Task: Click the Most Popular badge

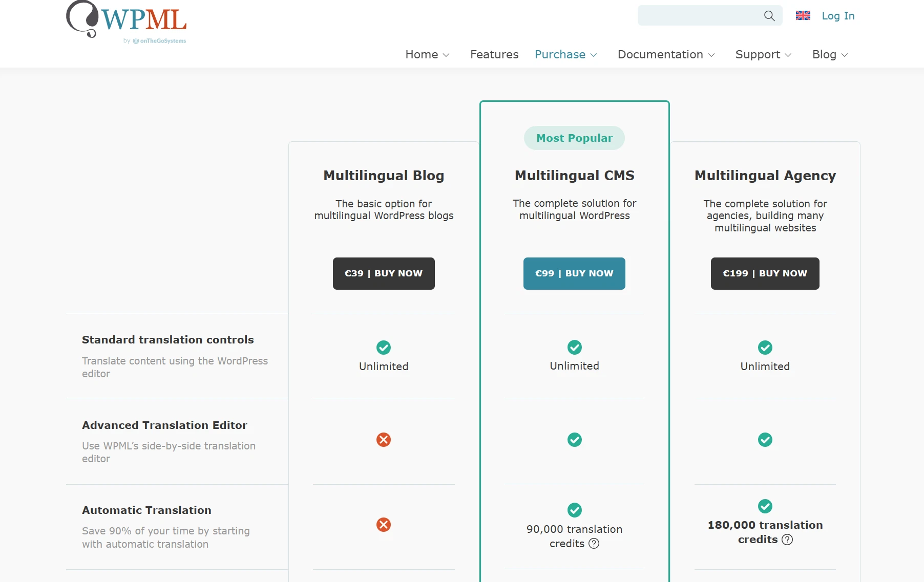Action: (574, 138)
